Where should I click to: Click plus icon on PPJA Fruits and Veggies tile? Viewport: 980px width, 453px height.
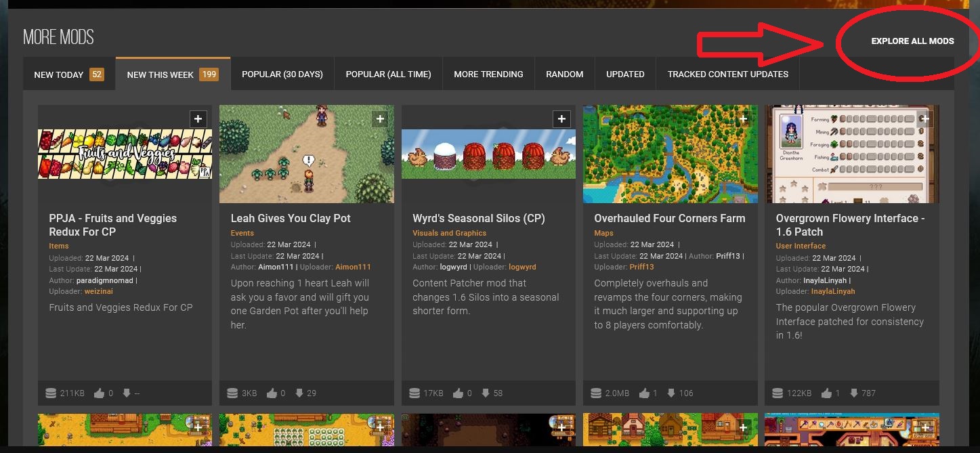click(x=198, y=119)
